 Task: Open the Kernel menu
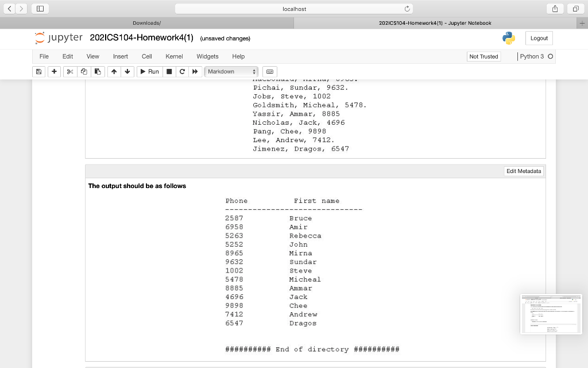174,56
